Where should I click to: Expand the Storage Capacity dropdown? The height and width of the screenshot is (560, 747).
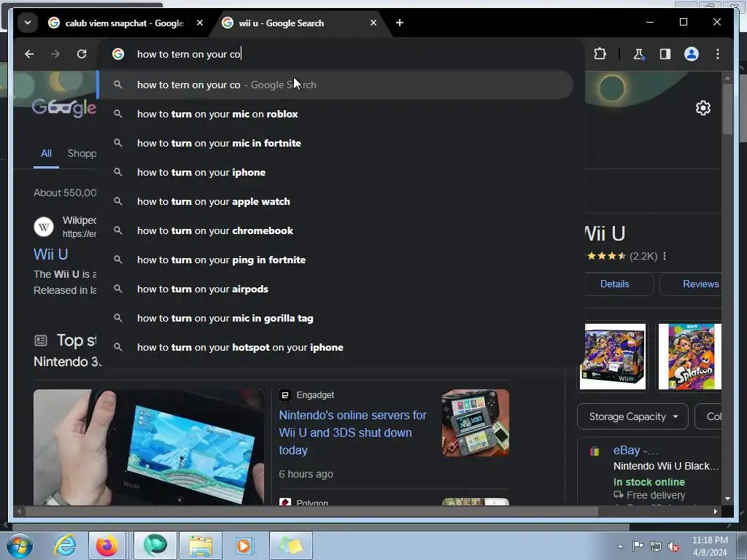click(x=632, y=416)
